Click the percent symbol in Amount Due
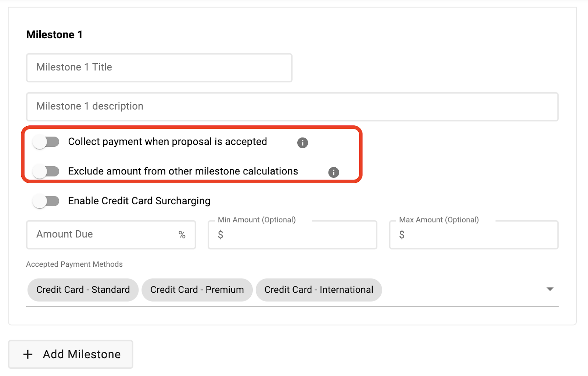Image resolution: width=588 pixels, height=376 pixels. 182,235
